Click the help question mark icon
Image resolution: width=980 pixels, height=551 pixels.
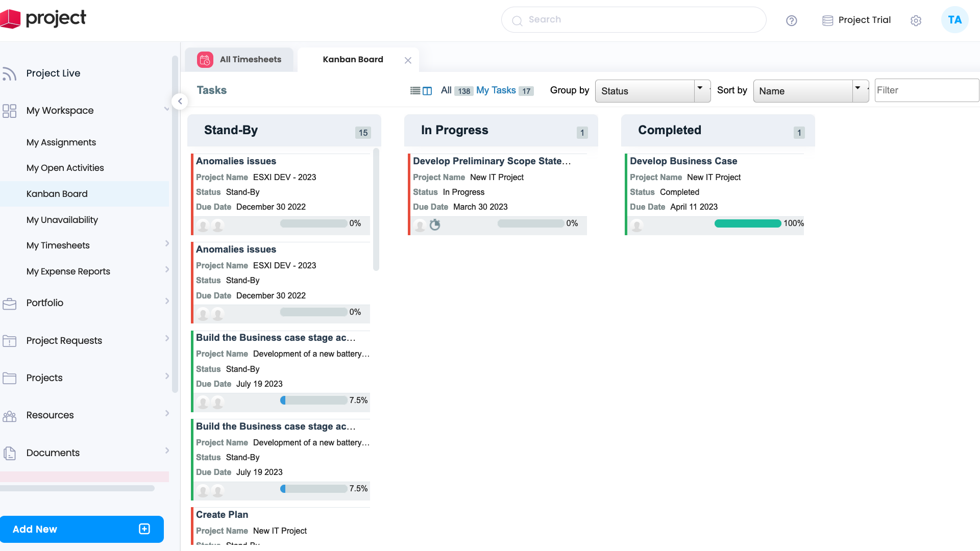pyautogui.click(x=791, y=20)
